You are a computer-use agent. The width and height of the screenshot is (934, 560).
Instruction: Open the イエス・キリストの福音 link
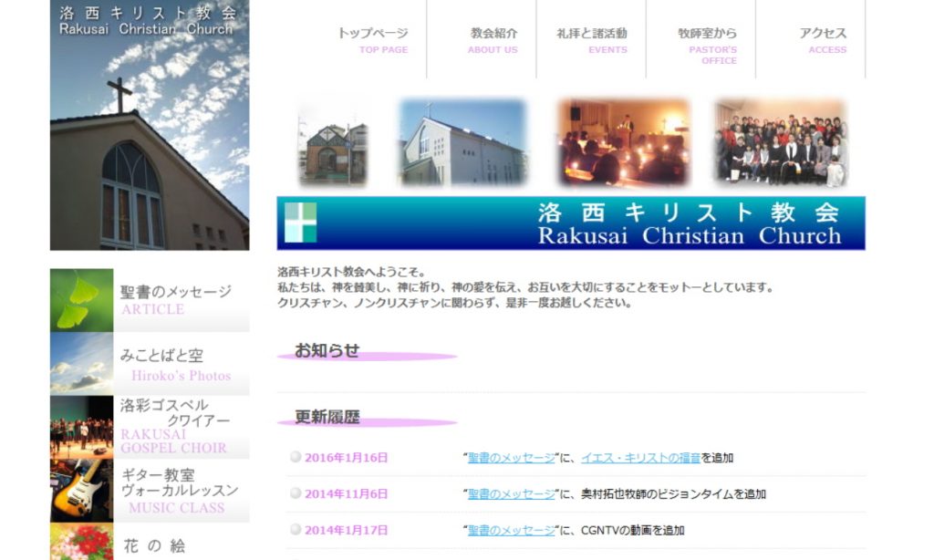(641, 458)
